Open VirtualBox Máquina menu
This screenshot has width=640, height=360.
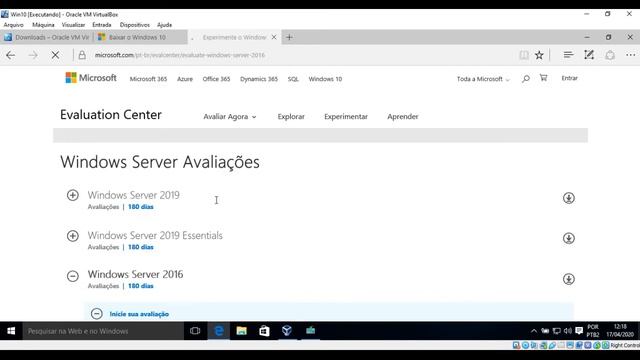[x=43, y=25]
